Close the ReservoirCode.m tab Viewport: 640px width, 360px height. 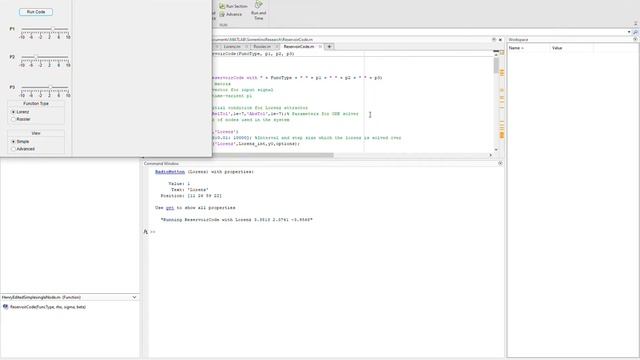[320, 47]
